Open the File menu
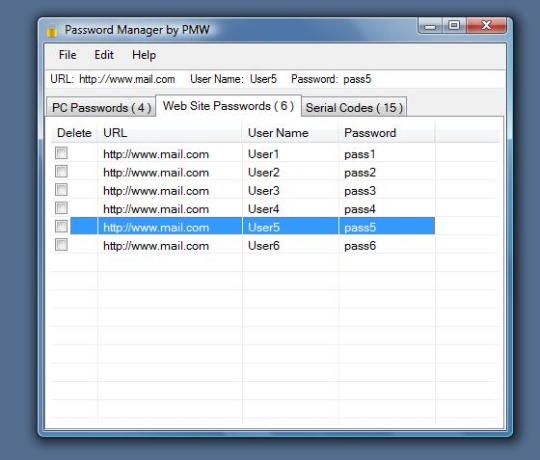The image size is (540, 460). coord(68,55)
